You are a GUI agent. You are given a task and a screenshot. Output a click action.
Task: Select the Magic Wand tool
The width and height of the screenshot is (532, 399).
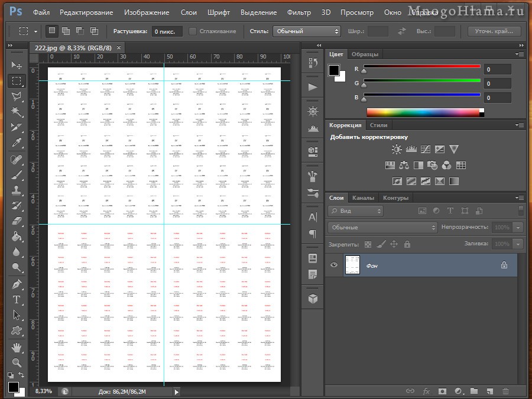17,111
